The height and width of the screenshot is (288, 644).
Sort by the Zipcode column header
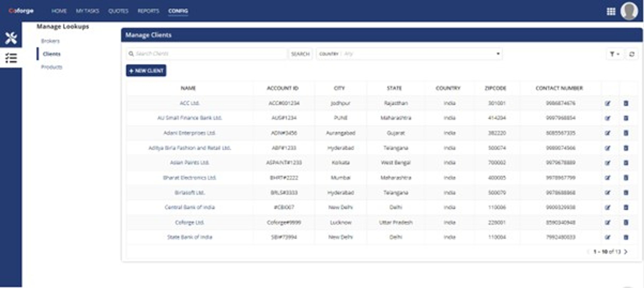pyautogui.click(x=496, y=88)
